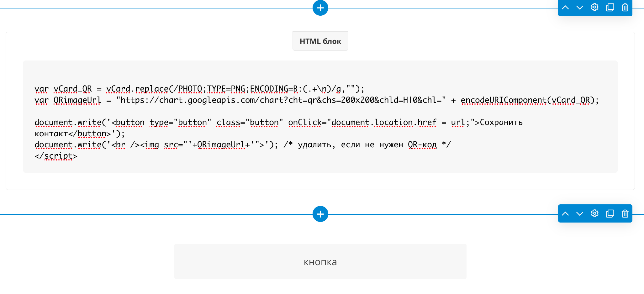Delete the HTML block with trash icon
The height and width of the screenshot is (294, 644).
[625, 8]
